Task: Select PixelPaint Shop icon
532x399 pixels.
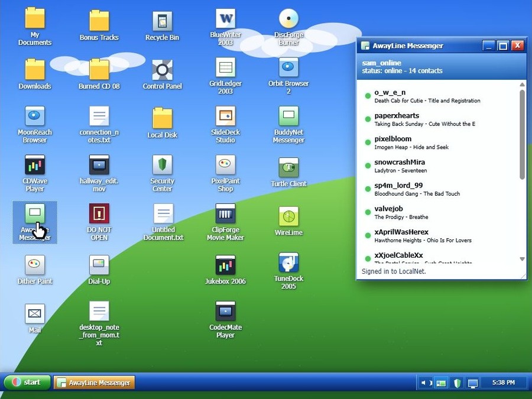Action: click(226, 173)
